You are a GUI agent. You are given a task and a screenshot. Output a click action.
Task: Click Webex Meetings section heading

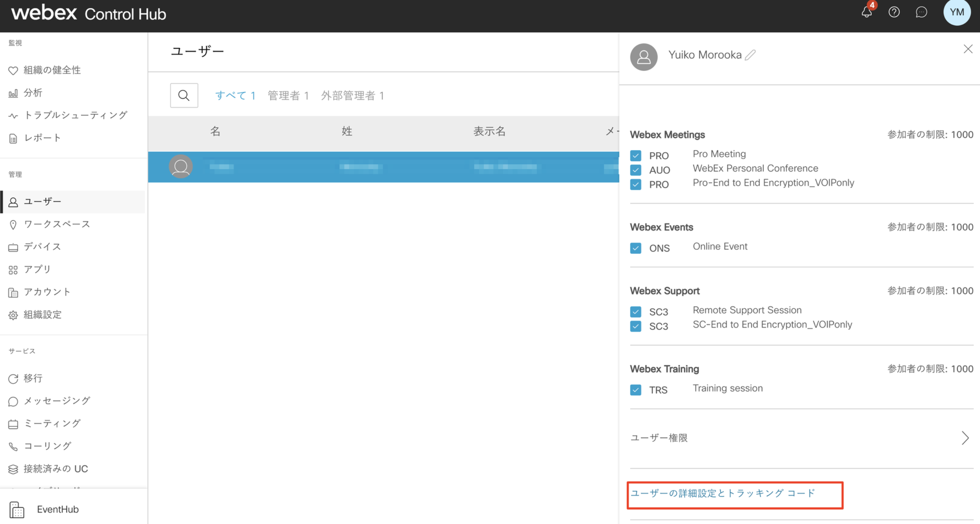[667, 135]
